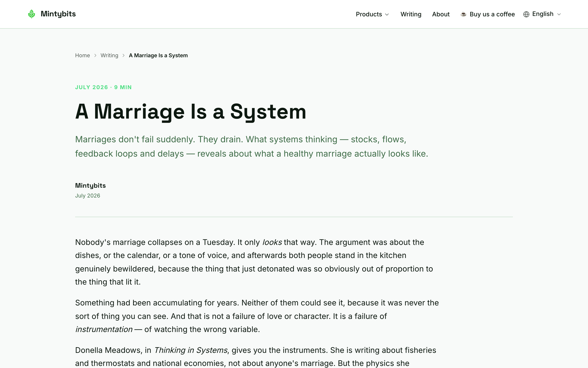Click the breadcrumb arrow after Writing

click(124, 55)
